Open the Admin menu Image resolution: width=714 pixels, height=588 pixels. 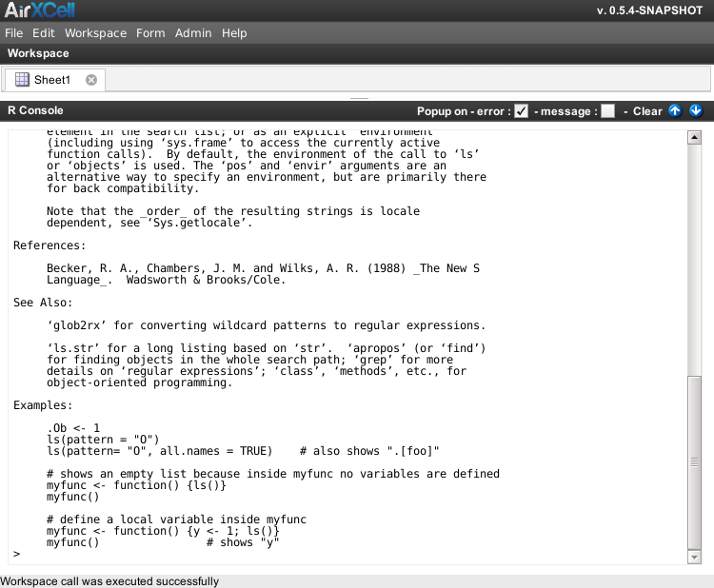coord(193,33)
